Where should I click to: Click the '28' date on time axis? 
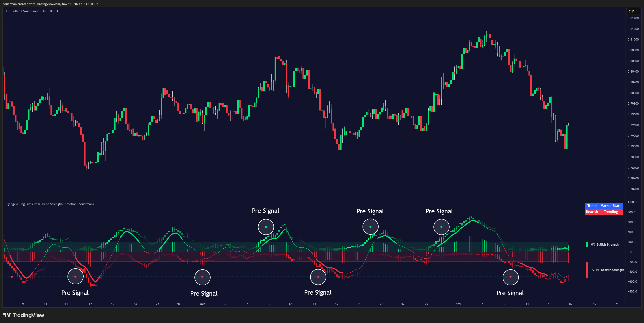click(x=178, y=304)
